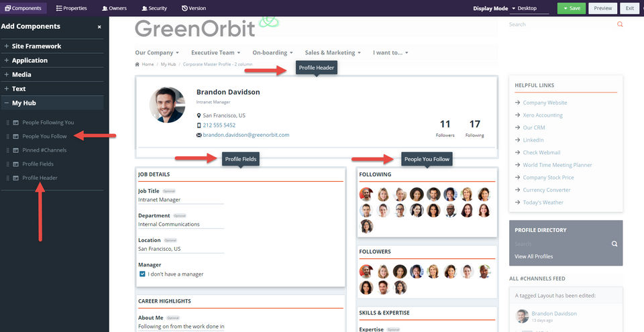644x332 pixels.
Task: Click the Pinned #Channels component icon
Action: click(x=15, y=150)
